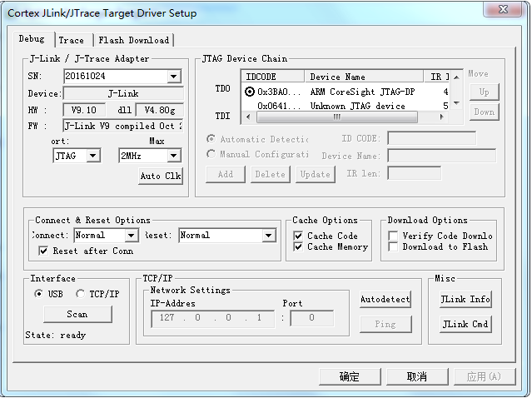Click the 0x0641... IDCODE cell
Screen dimensions: 532x398
coord(279,107)
